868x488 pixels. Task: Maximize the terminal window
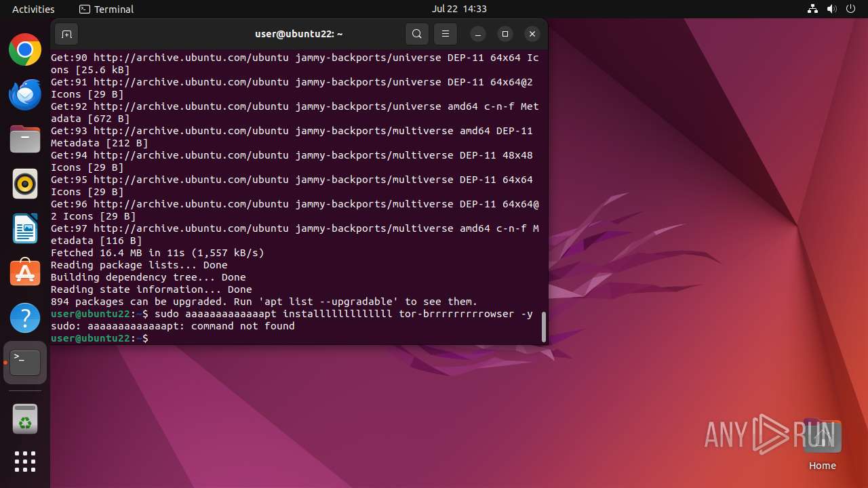click(x=505, y=34)
